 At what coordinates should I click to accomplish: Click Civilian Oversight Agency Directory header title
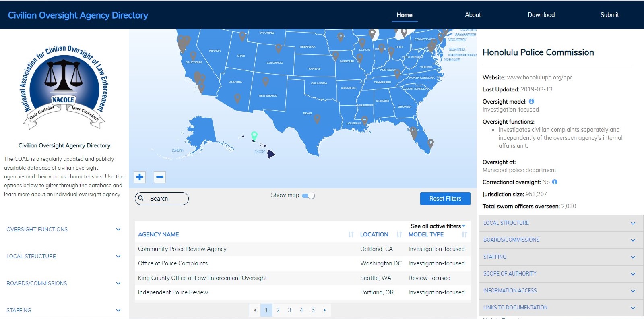78,15
